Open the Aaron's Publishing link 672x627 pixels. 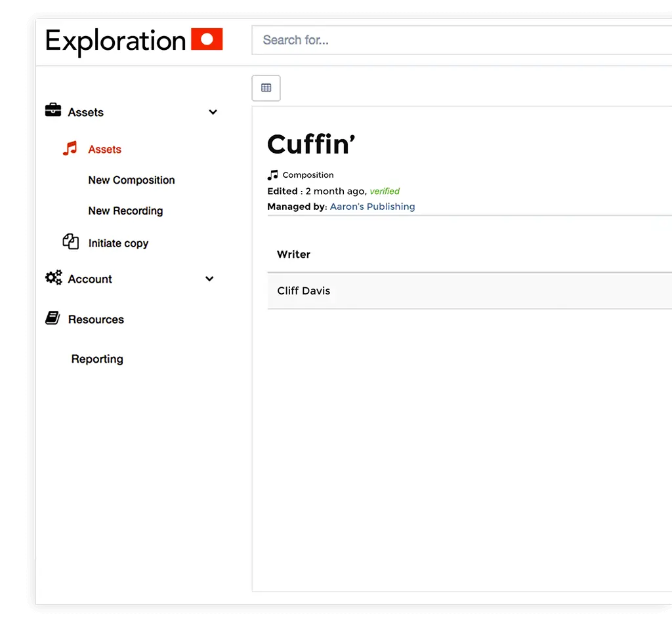[372, 206]
